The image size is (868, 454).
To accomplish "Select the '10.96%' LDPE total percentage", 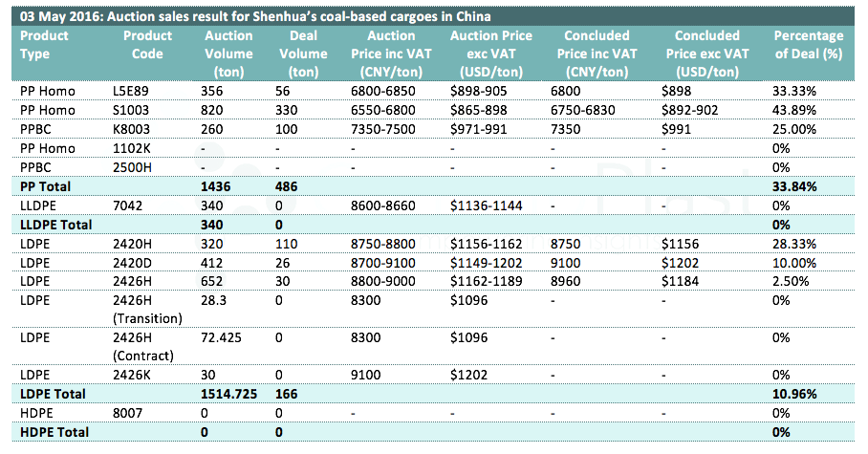I will [794, 394].
